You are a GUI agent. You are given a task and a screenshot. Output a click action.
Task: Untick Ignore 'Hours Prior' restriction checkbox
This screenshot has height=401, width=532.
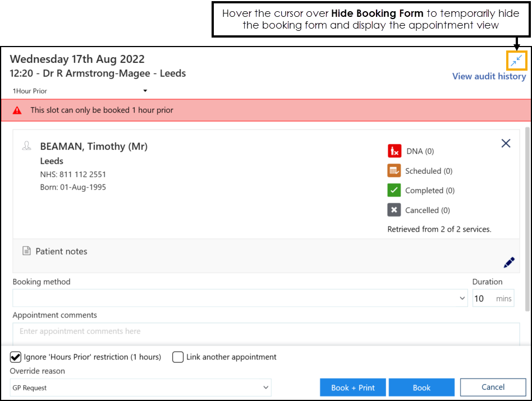(x=16, y=357)
